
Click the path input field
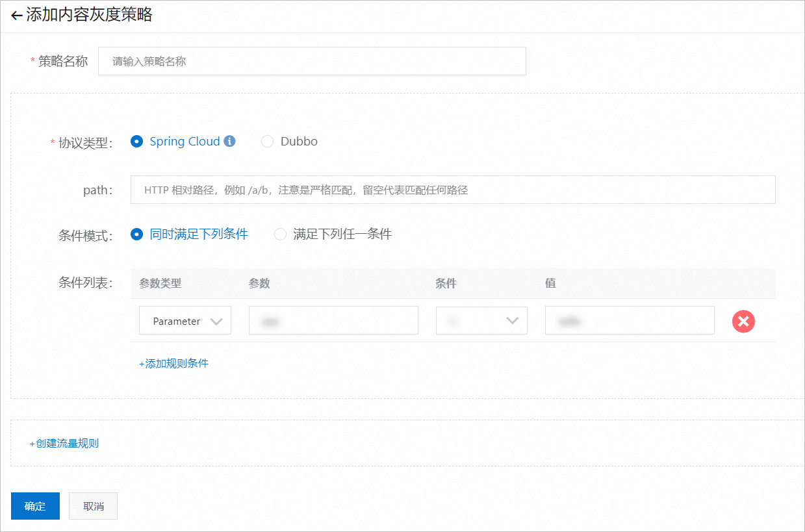(x=453, y=189)
